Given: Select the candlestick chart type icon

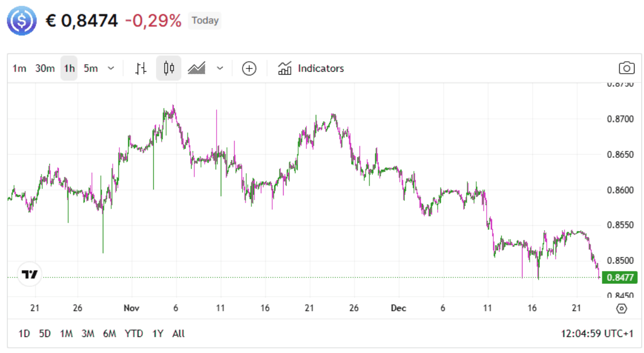Looking at the screenshot, I should 168,68.
